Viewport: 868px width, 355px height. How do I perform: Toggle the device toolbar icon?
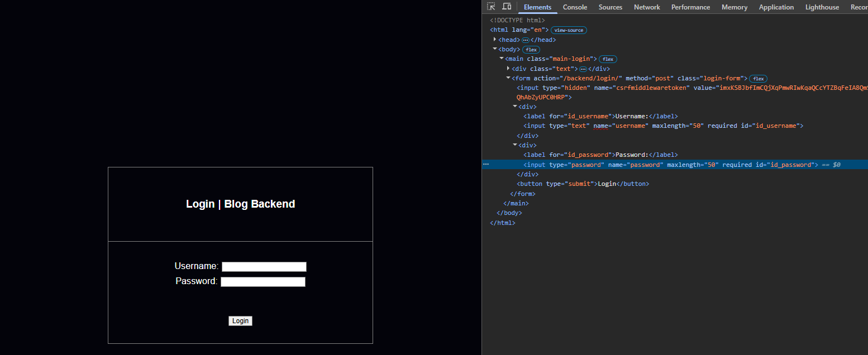point(507,7)
